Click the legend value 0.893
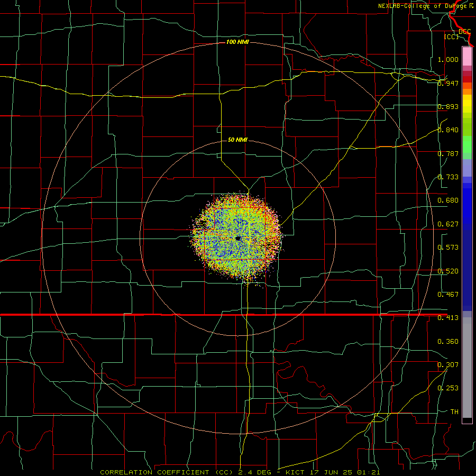The height and width of the screenshot is (476, 476). tap(448, 106)
